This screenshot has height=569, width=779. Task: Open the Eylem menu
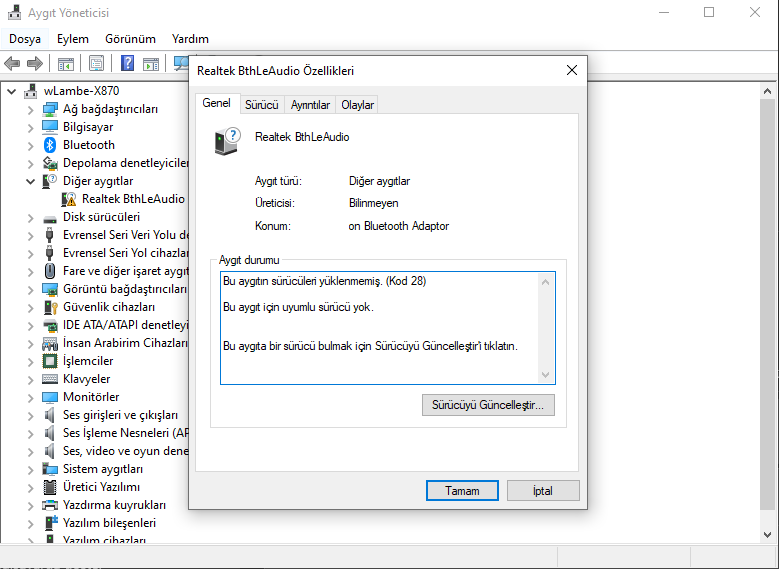73,39
